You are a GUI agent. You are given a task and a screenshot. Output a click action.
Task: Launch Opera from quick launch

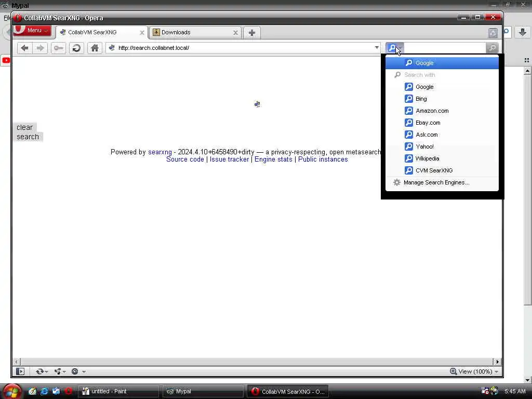click(x=68, y=391)
